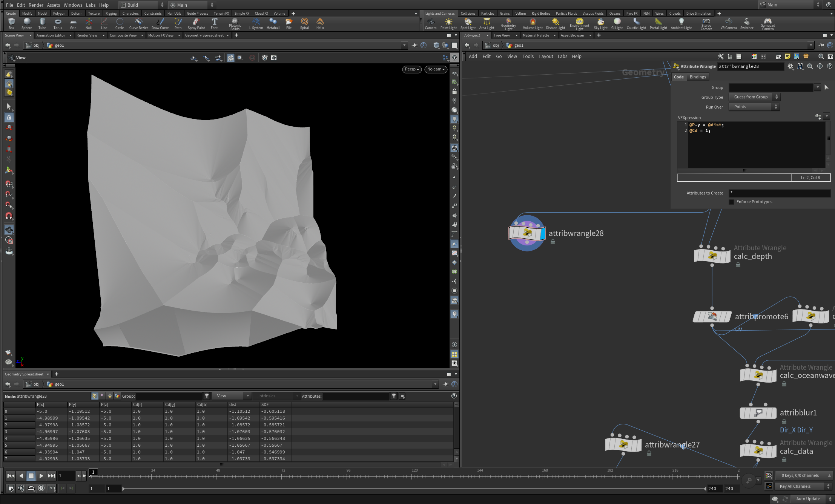Screen dimensions: 835x504
Task: Open the Windows menu
Action: tap(73, 5)
